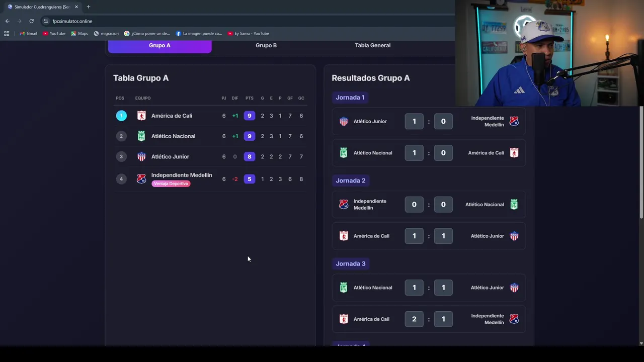Click América de Cali points badge
This screenshot has height=362, width=644.
click(250, 116)
